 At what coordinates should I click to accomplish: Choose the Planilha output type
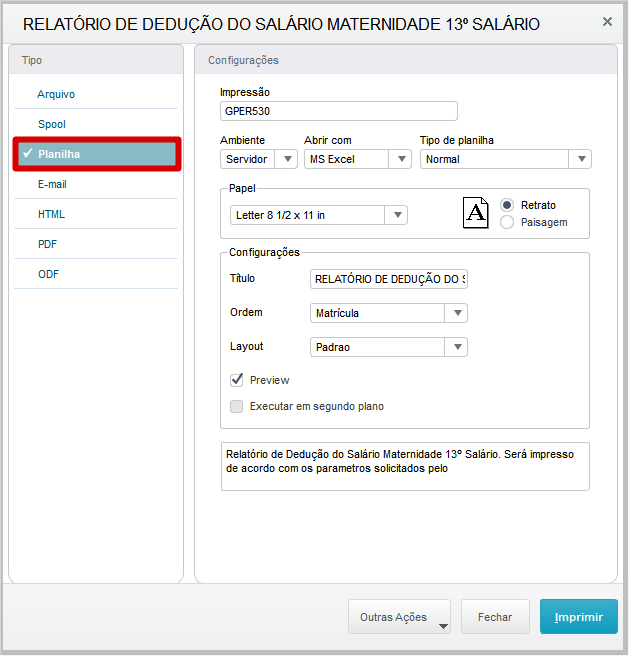[97, 154]
